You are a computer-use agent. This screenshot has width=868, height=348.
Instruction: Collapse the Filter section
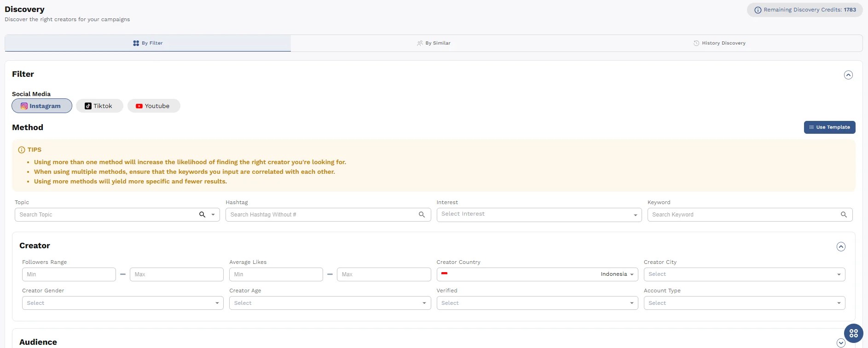[848, 75]
